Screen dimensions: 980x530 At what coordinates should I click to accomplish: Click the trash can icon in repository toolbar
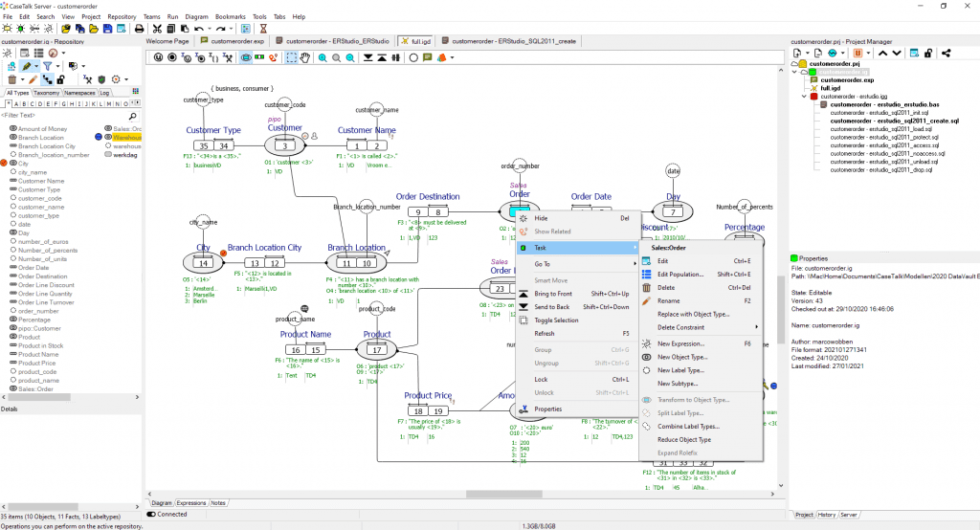(11, 79)
